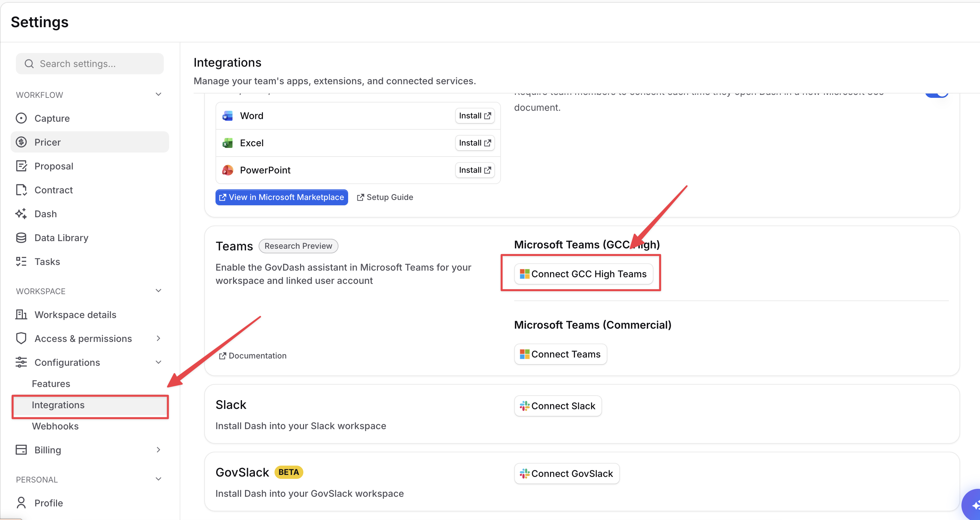The width and height of the screenshot is (980, 520).
Task: Click the Proposal pencil-document icon
Action: point(21,166)
